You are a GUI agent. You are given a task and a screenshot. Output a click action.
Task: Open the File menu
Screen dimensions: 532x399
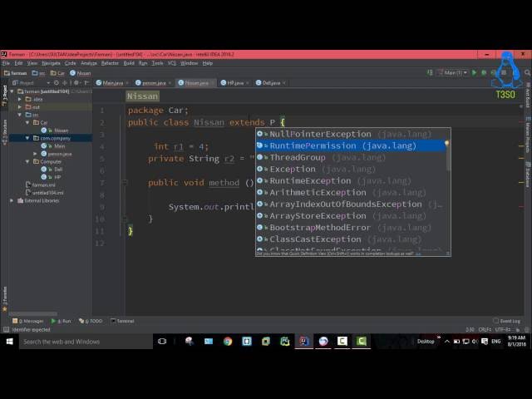[x=6, y=63]
